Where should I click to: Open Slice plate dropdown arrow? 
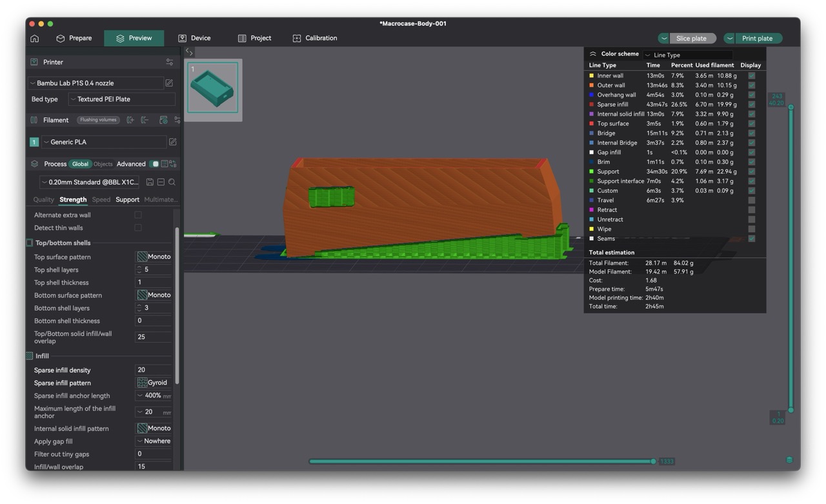click(x=663, y=39)
